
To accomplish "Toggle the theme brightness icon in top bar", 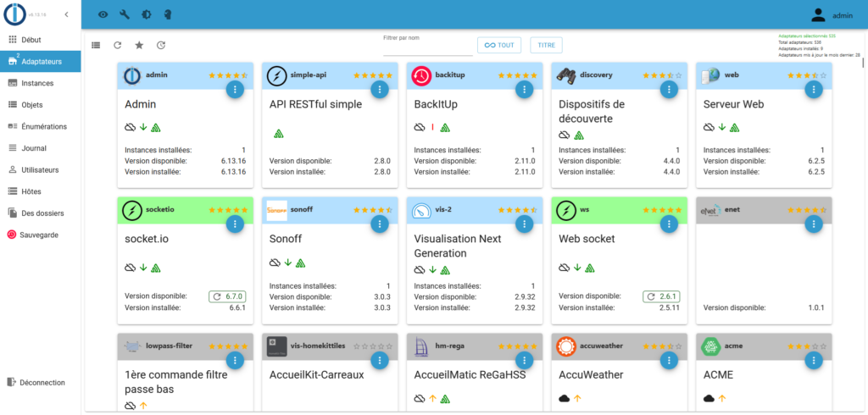I will [146, 15].
